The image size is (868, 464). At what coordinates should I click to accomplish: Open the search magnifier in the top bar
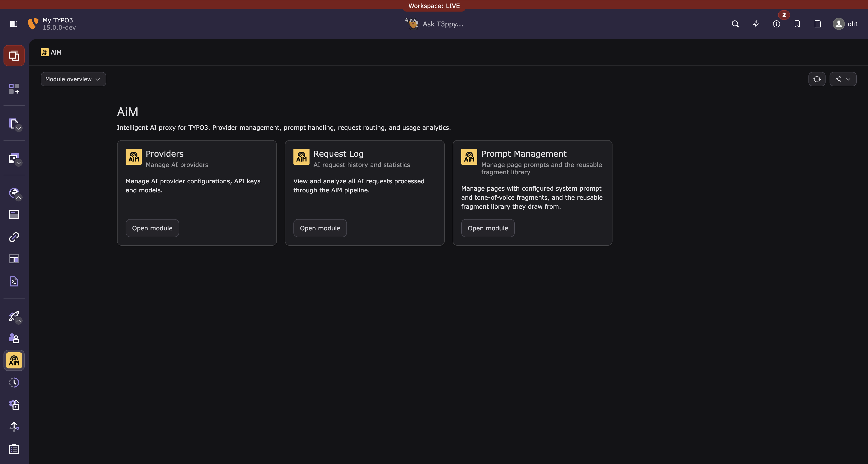(735, 24)
